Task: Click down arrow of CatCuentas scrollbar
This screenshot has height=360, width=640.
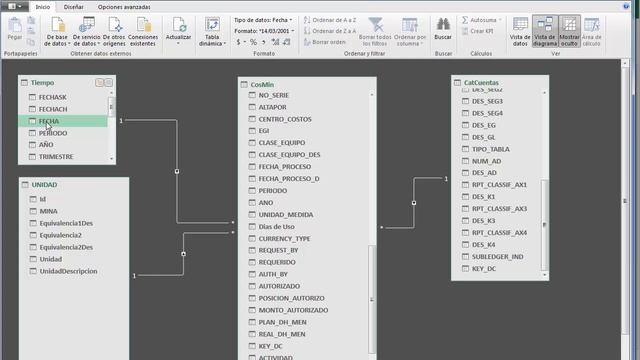Action: pos(544,275)
